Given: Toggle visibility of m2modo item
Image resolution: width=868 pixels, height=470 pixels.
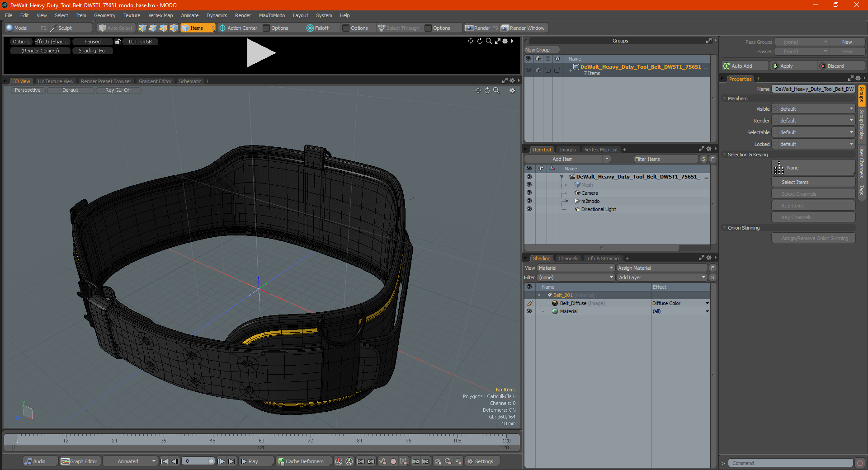Looking at the screenshot, I should click(x=529, y=201).
